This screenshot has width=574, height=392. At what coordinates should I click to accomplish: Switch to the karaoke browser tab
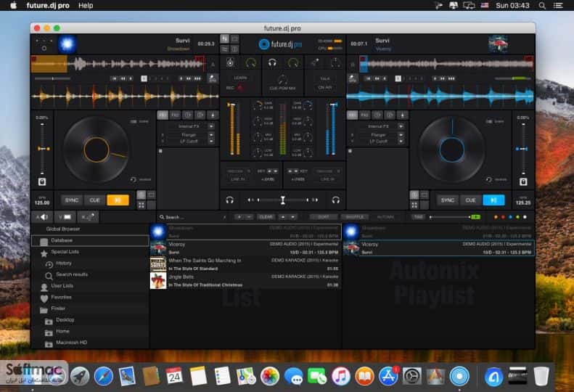88,217
